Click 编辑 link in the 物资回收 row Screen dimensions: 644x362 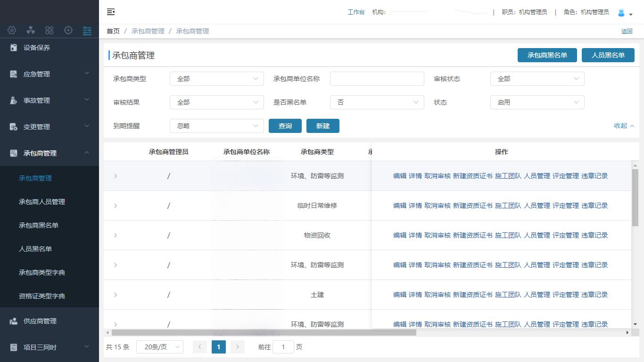pyautogui.click(x=399, y=235)
